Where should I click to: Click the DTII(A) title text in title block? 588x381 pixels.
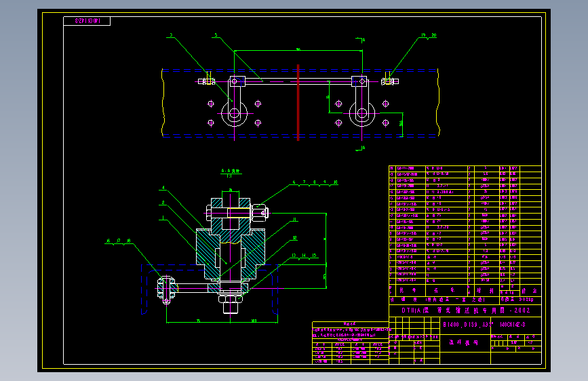click(466, 310)
